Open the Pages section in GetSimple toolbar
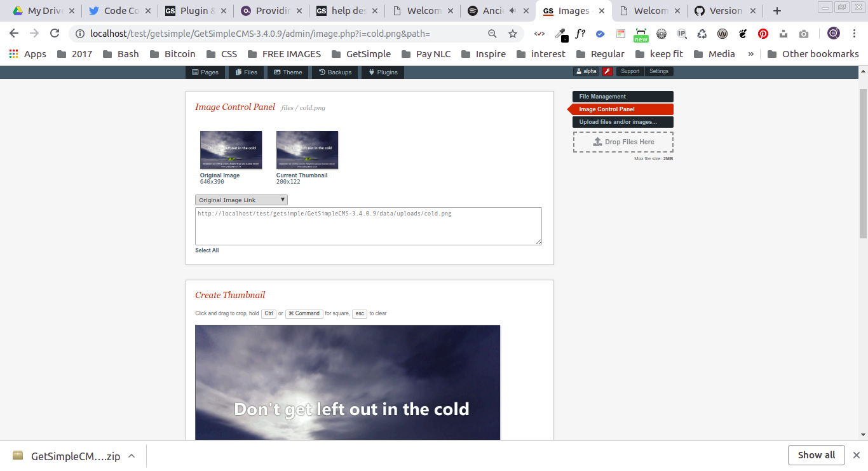Screen dimensions: 868x471 coord(205,72)
